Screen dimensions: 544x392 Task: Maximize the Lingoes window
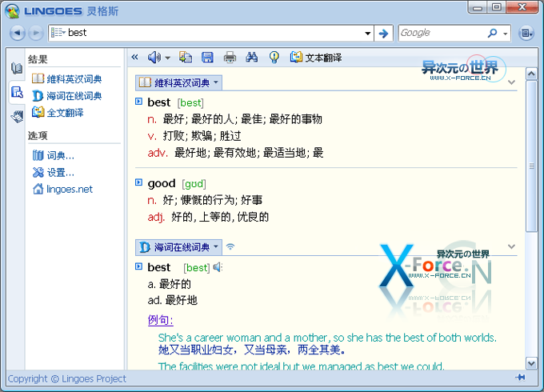coord(497,7)
